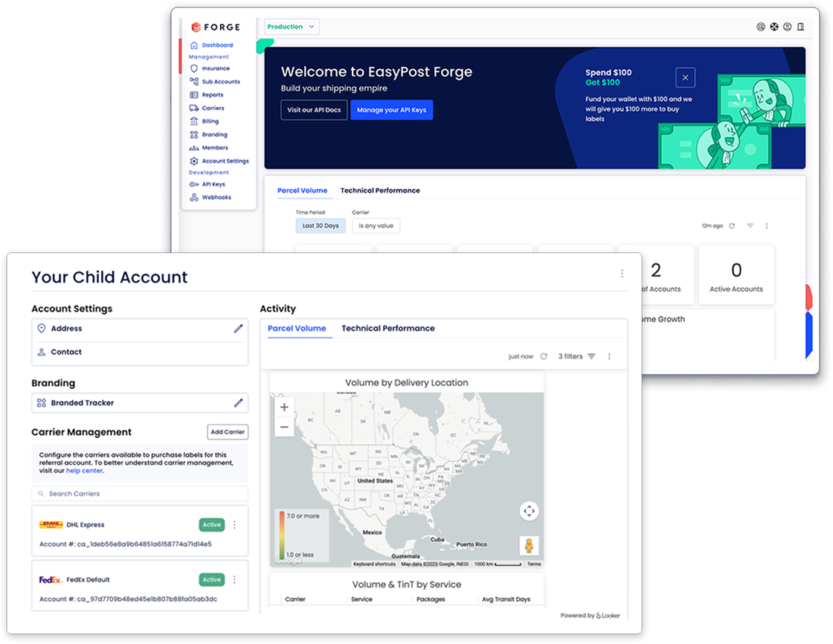Open Carriers in the Forge sidebar

208,109
